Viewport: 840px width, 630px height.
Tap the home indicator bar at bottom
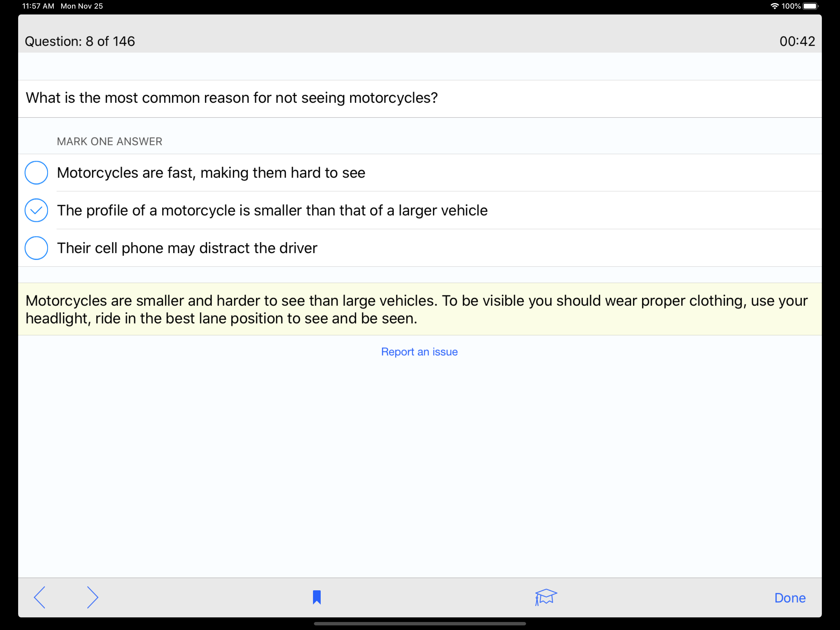tap(420, 624)
